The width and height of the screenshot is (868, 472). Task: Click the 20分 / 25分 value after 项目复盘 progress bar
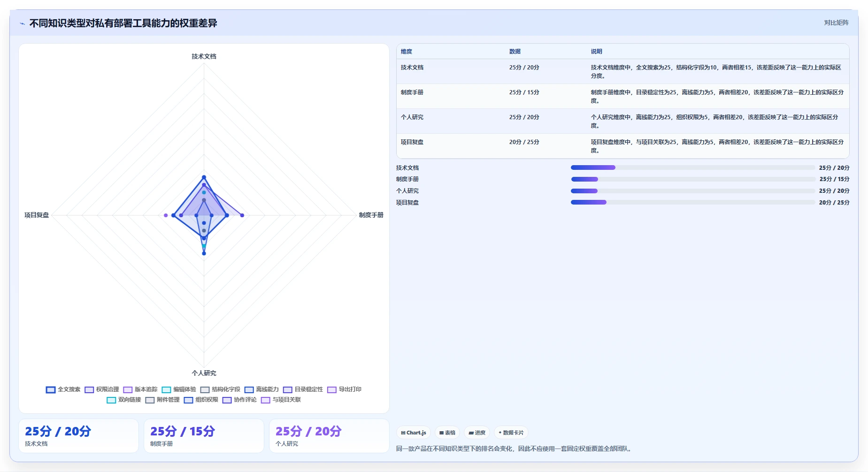pyautogui.click(x=834, y=203)
